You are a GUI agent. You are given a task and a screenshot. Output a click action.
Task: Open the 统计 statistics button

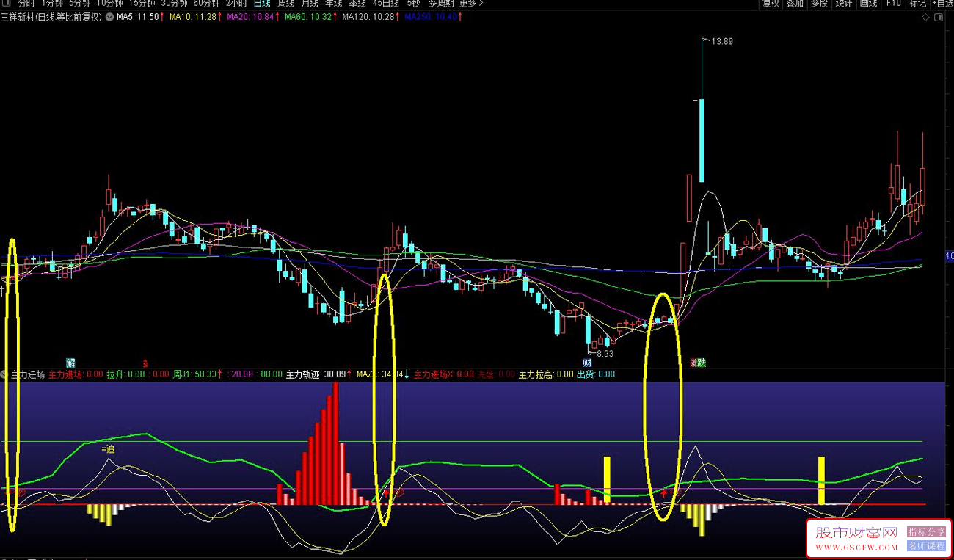[x=844, y=3]
